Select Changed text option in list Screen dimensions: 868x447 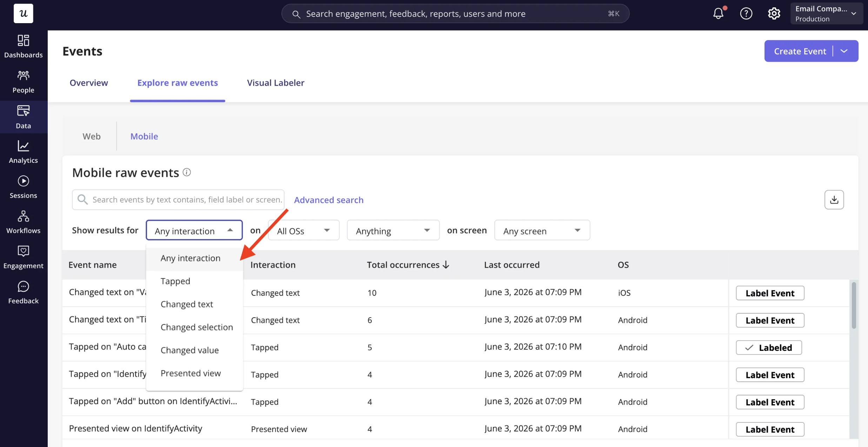click(194, 304)
